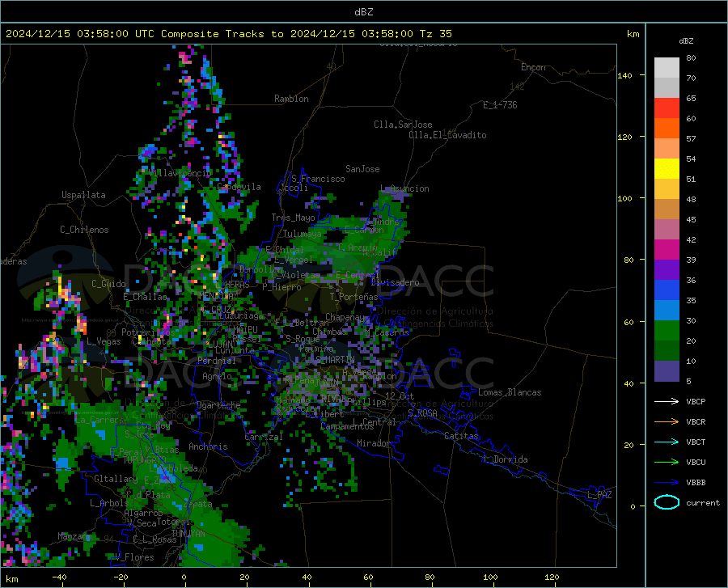Pick the bright green 30–20 dBZ swatch
This screenshot has width=728, height=588.
point(667,331)
